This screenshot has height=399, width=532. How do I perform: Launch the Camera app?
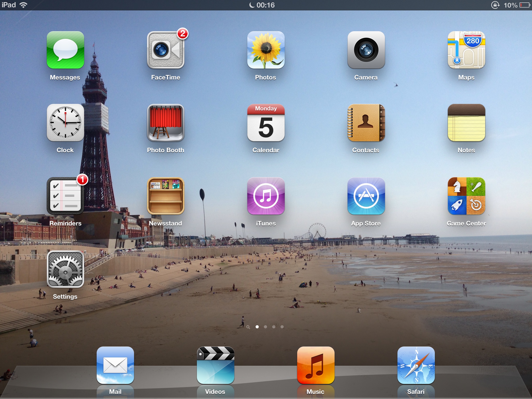[366, 50]
